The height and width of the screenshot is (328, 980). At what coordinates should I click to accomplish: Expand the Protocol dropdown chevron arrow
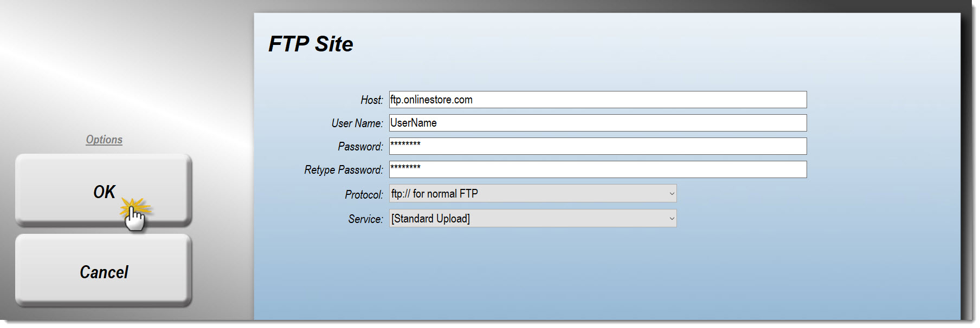(672, 194)
